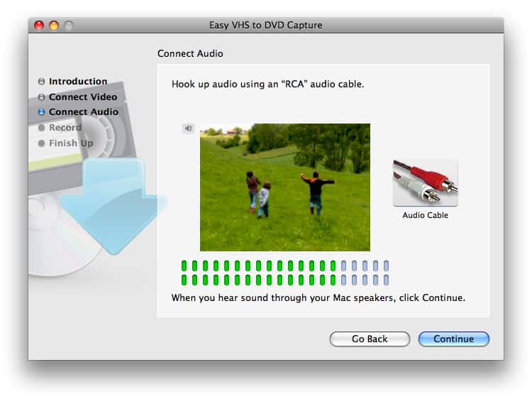Click the grey Record step bullet
The width and height of the screenshot is (532, 399).
[41, 128]
